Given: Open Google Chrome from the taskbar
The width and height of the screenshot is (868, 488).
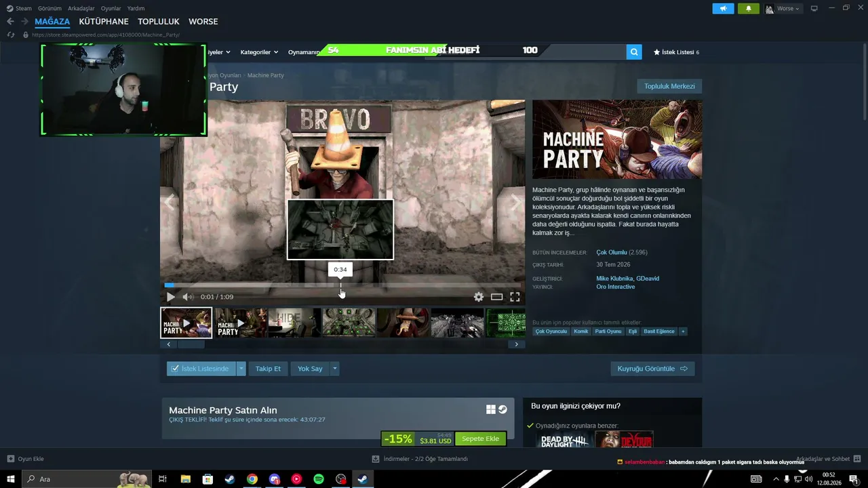Looking at the screenshot, I should (252, 479).
